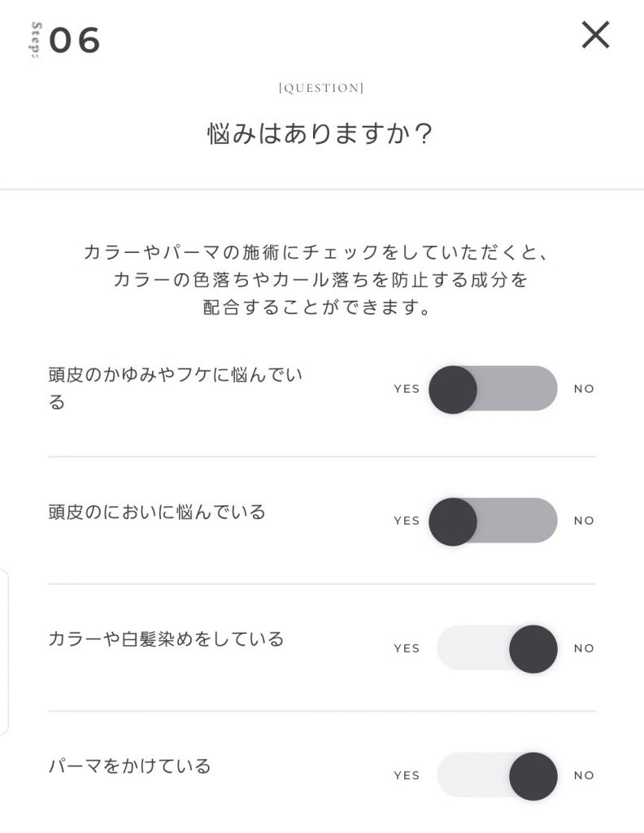Click the カラーや白髪染めをしている label

click(x=166, y=639)
